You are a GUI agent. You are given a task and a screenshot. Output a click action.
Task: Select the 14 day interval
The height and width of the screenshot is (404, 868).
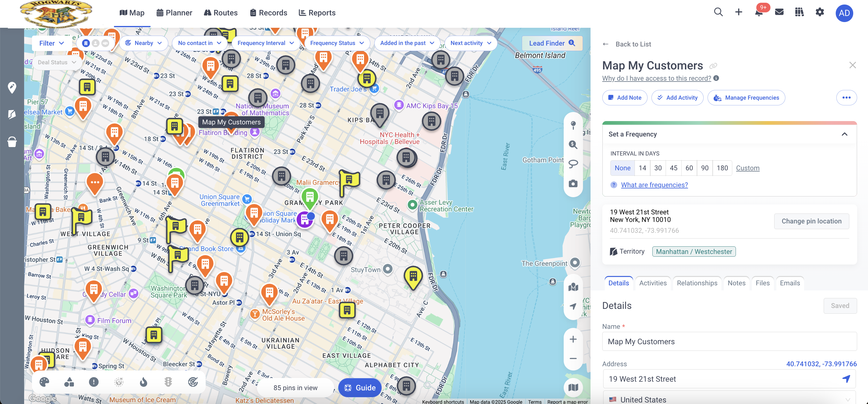[642, 168]
